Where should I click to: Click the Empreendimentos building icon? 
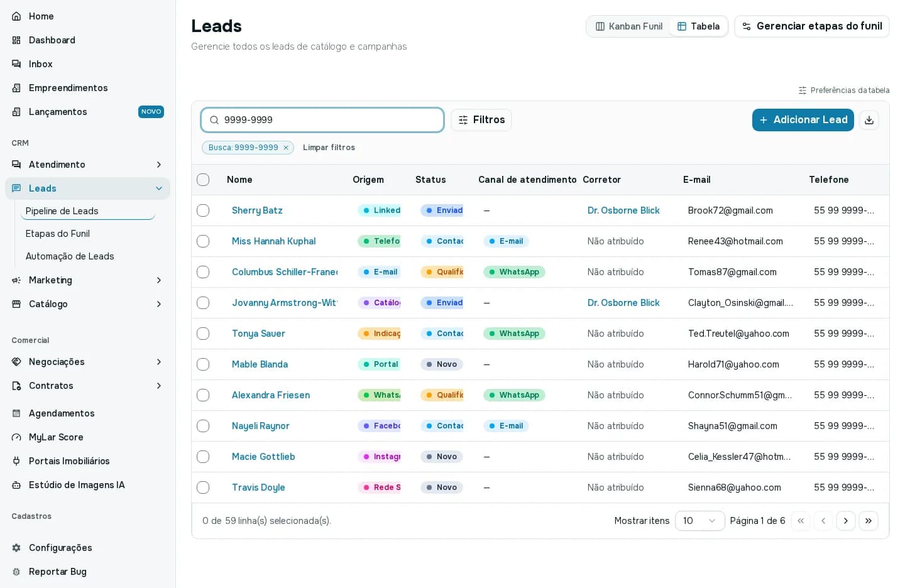click(x=16, y=88)
